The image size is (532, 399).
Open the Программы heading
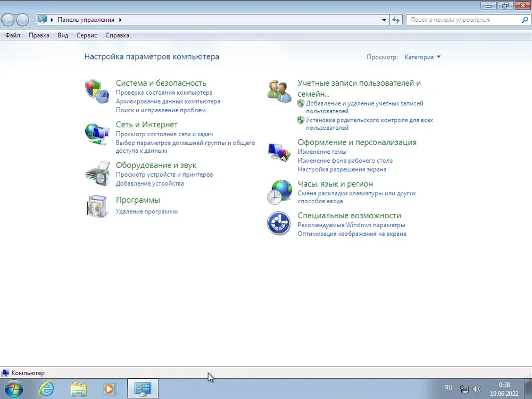tap(138, 200)
